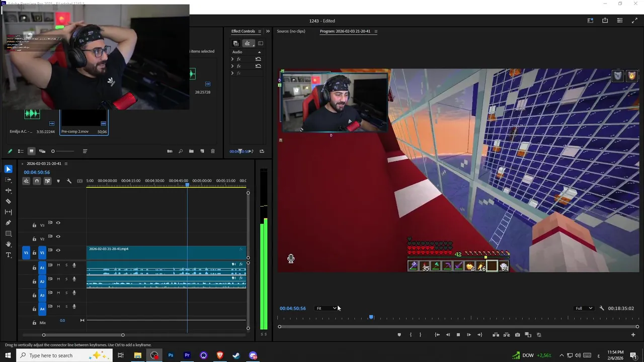Image resolution: width=644 pixels, height=362 pixels.
Task: Click the trash Clear icon in Project panel
Action: (213, 151)
